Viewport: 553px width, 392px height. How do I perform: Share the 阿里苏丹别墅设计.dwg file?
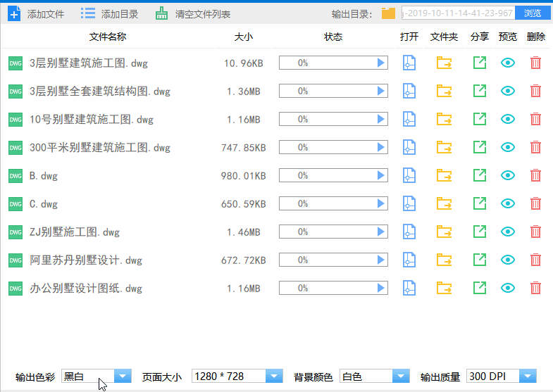pos(480,260)
